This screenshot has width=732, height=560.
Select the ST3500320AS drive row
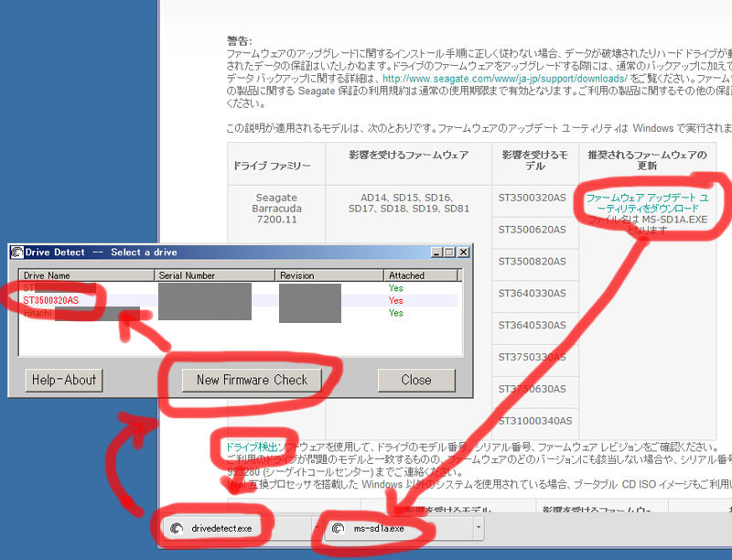238,300
